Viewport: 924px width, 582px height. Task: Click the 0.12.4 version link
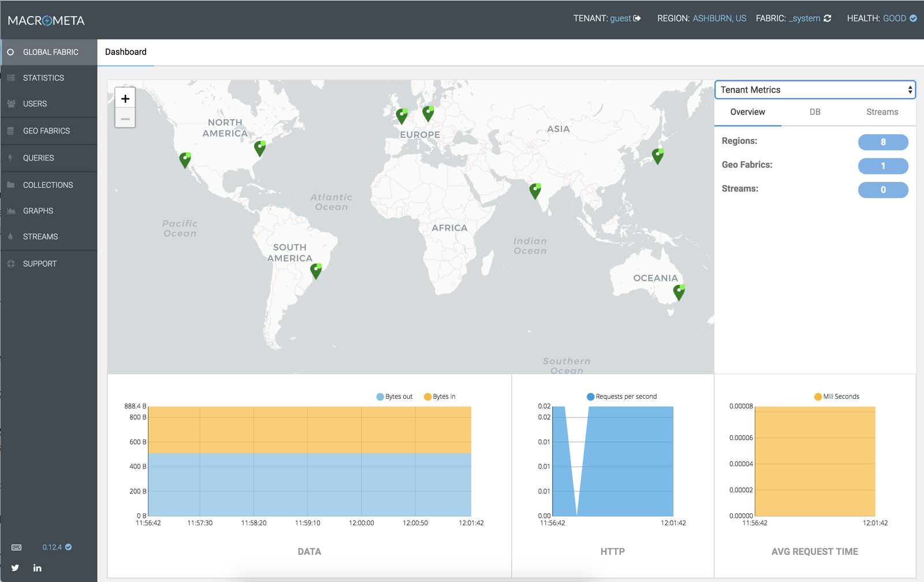pos(52,547)
